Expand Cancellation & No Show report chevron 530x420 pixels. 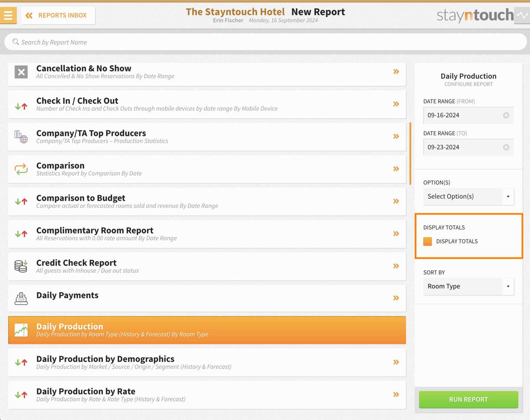396,72
